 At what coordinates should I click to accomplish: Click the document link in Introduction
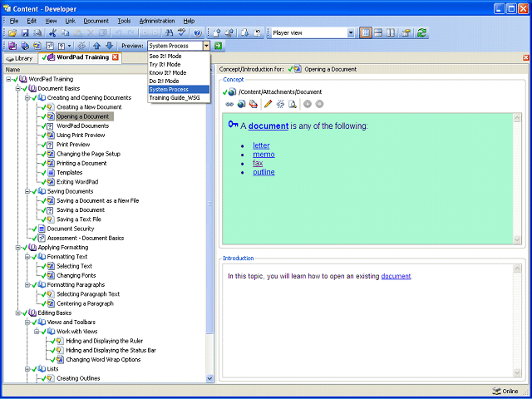click(396, 276)
